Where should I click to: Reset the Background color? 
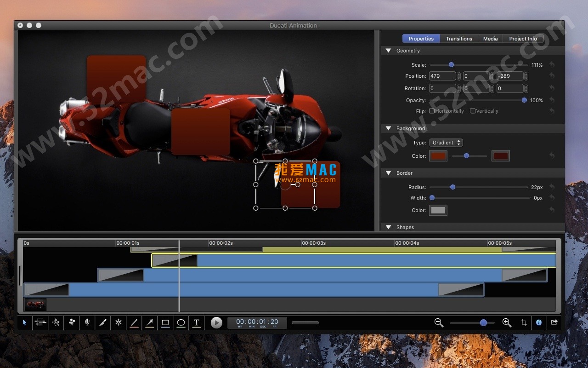[x=552, y=156]
